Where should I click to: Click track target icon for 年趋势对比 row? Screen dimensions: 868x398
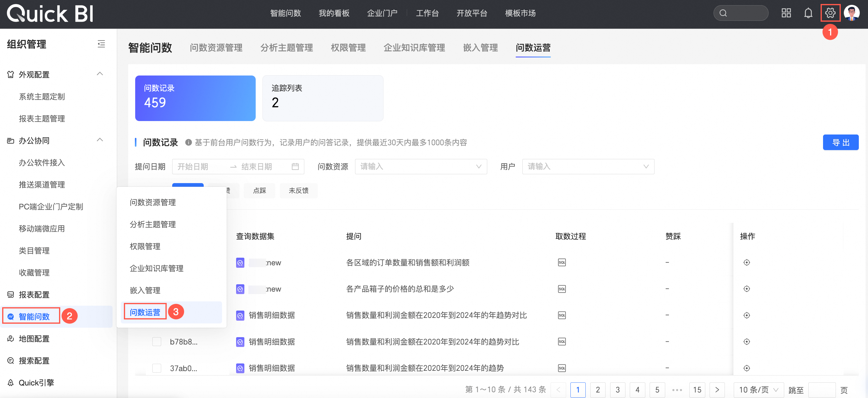pos(746,315)
